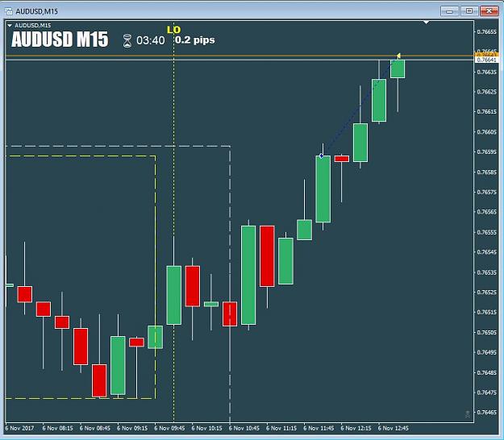The image size is (504, 440).
Task: Click the 6 Nov 08:15 time label
Action: click(x=57, y=428)
